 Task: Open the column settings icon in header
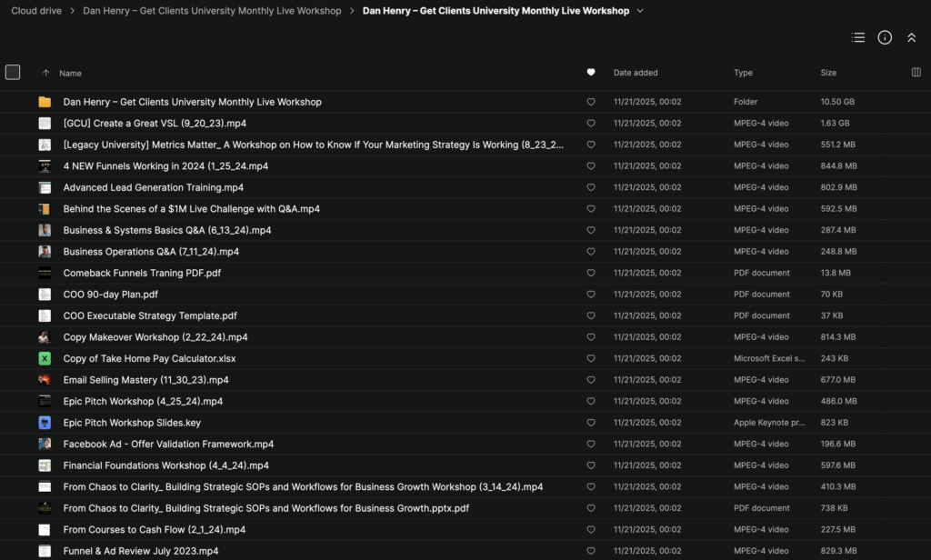(916, 73)
